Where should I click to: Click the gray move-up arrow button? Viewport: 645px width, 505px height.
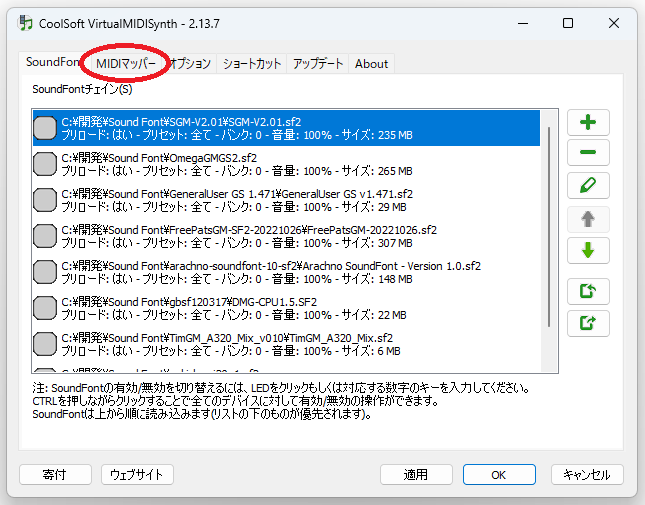pos(588,219)
